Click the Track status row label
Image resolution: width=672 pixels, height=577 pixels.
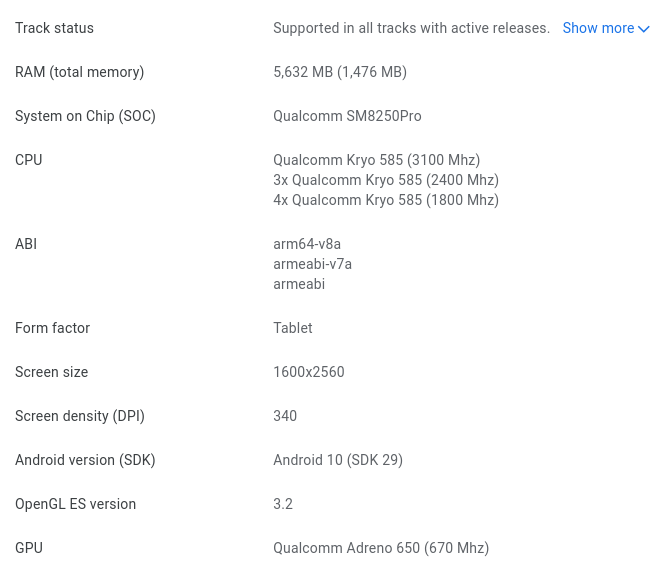pyautogui.click(x=54, y=28)
